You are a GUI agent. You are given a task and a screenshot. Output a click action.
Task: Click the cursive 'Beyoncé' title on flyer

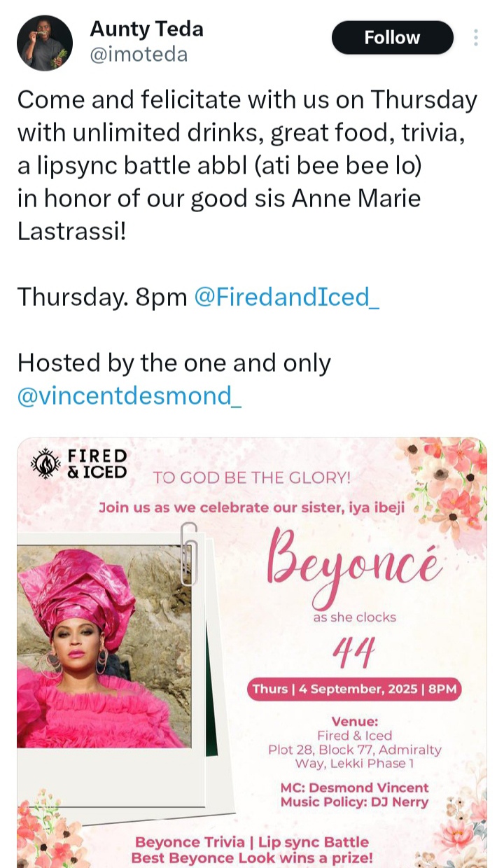point(354,568)
